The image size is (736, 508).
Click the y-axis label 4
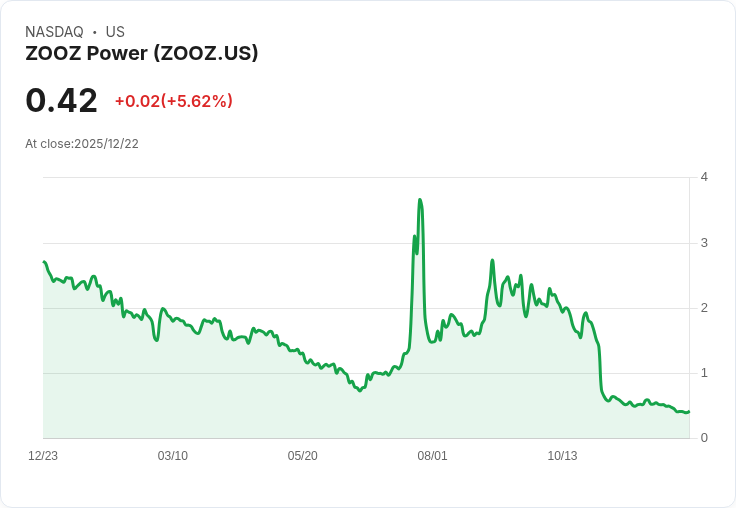[704, 177]
